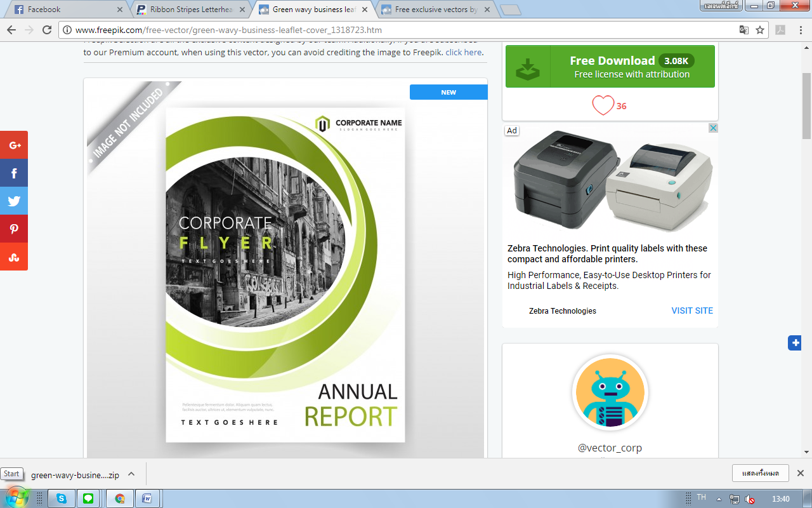Go back to the previous page
Viewport: 812px width, 508px height.
point(11,30)
